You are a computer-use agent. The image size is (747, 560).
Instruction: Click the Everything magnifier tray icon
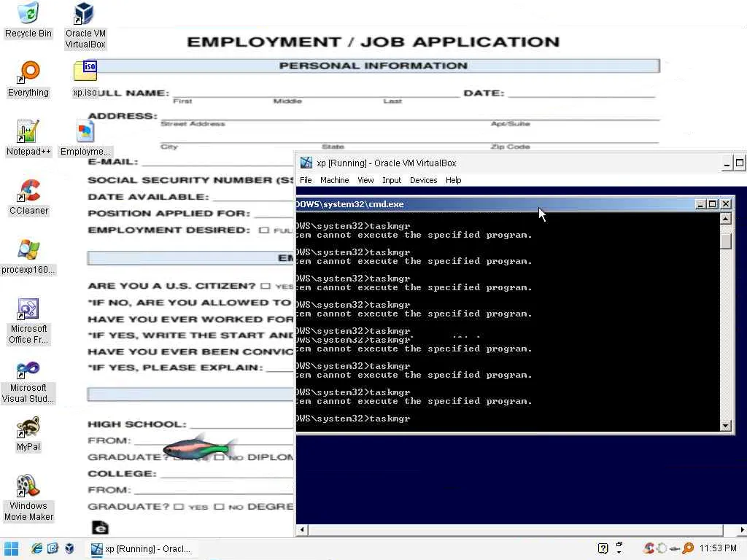pos(688,548)
